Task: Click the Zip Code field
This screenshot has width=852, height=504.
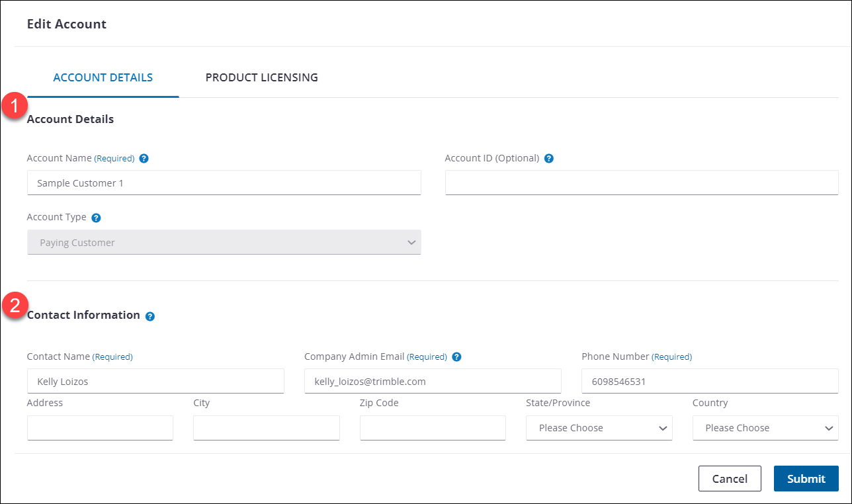Action: (x=433, y=428)
